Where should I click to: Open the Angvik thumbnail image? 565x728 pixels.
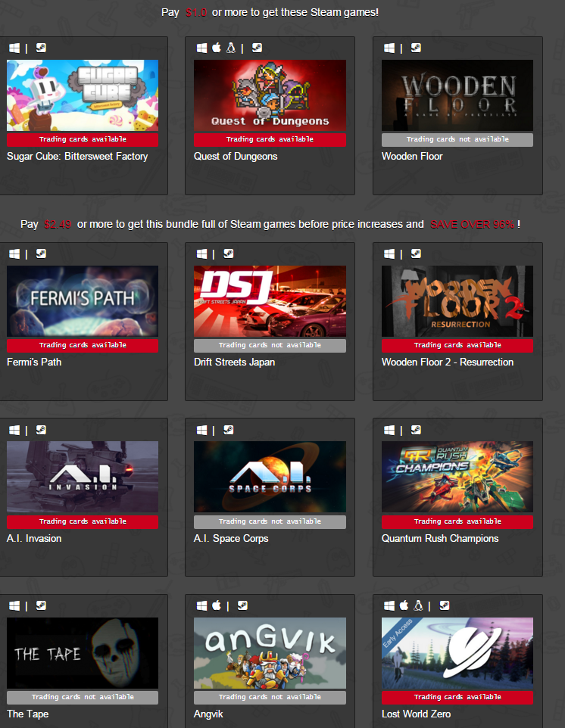[x=270, y=653]
